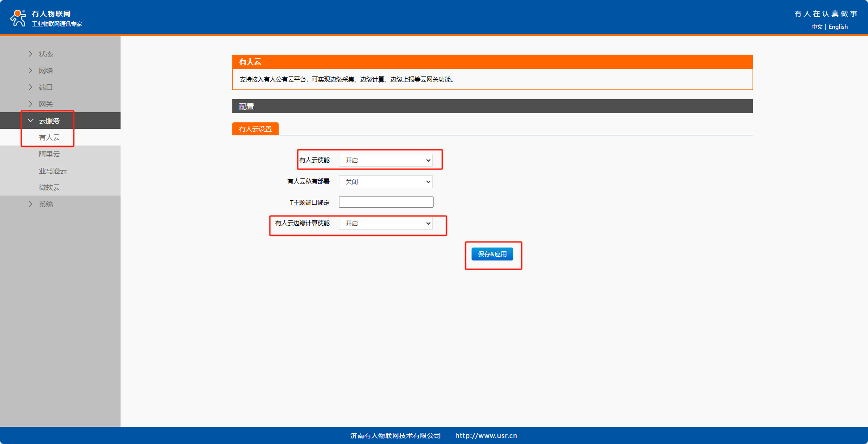
Task: Click the 配置 section header
Action: [x=492, y=106]
